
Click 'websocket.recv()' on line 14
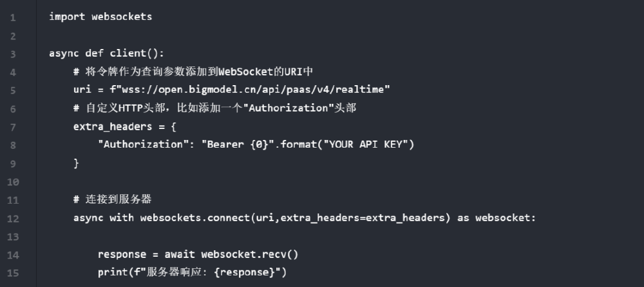(250, 254)
